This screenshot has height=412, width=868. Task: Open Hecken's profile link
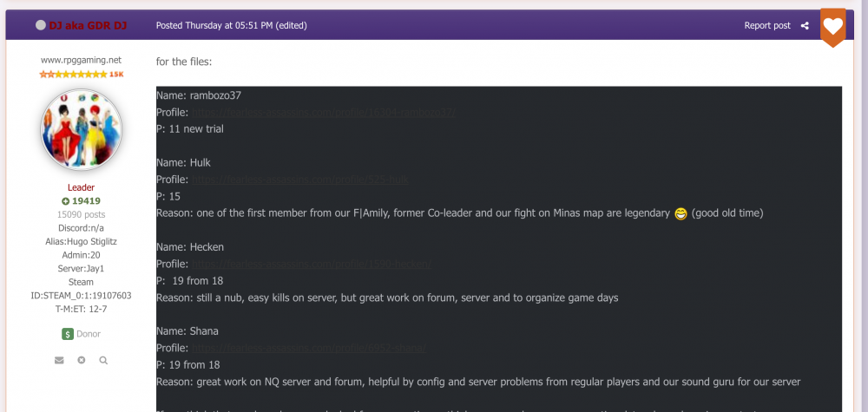(312, 264)
